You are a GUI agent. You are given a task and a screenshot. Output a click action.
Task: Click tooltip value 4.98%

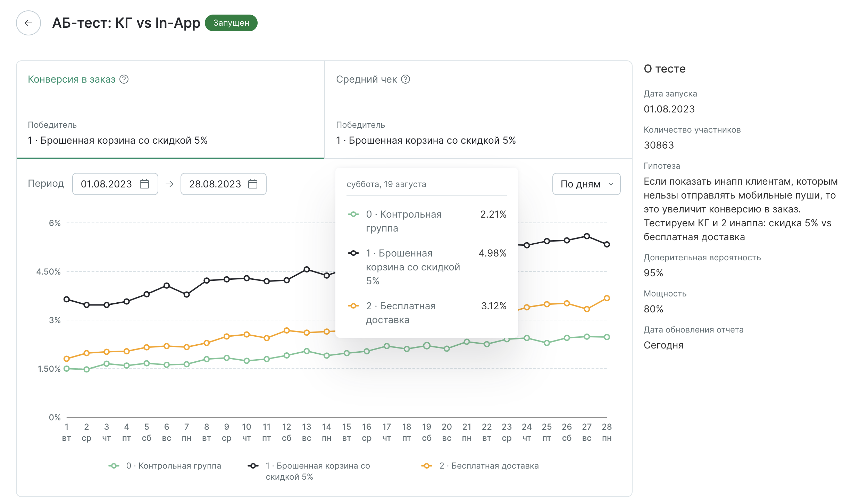click(x=493, y=253)
